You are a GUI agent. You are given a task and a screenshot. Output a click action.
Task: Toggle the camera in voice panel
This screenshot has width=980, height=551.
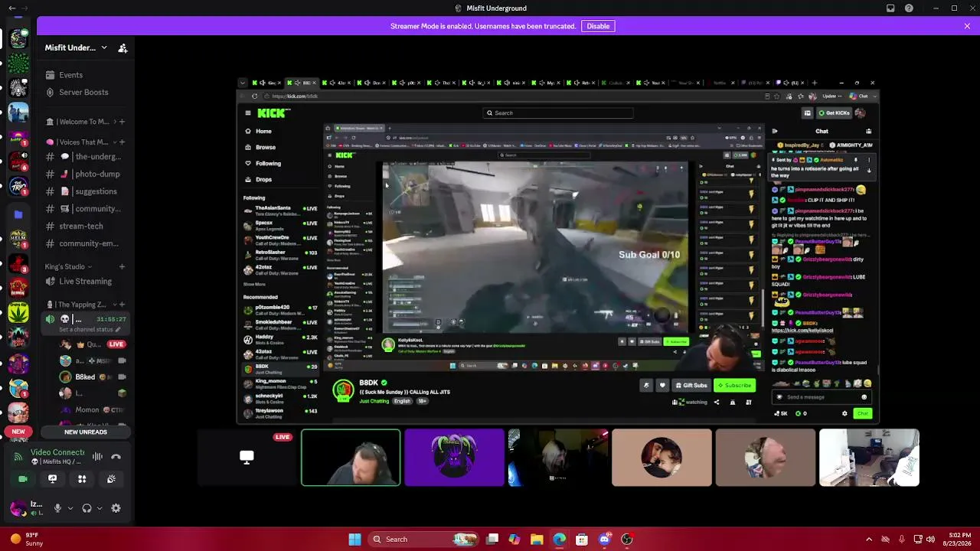point(23,479)
